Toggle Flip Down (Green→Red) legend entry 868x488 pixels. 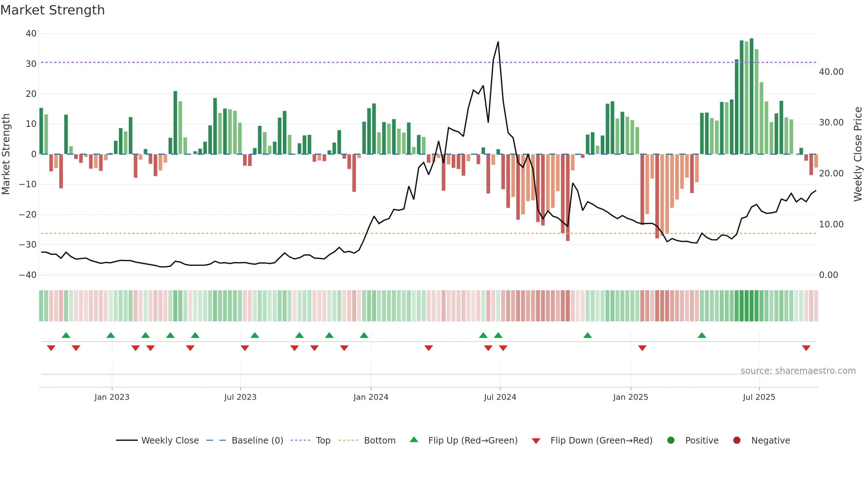coord(592,440)
